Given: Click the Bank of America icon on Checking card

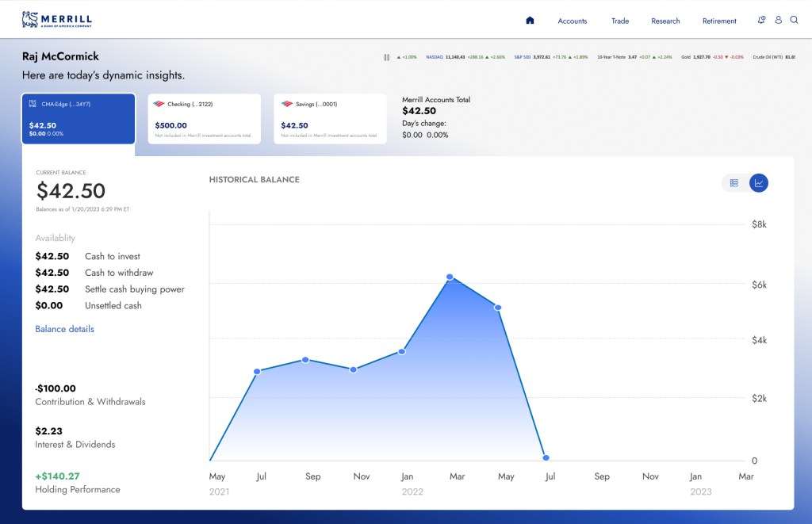Looking at the screenshot, I should (159, 104).
